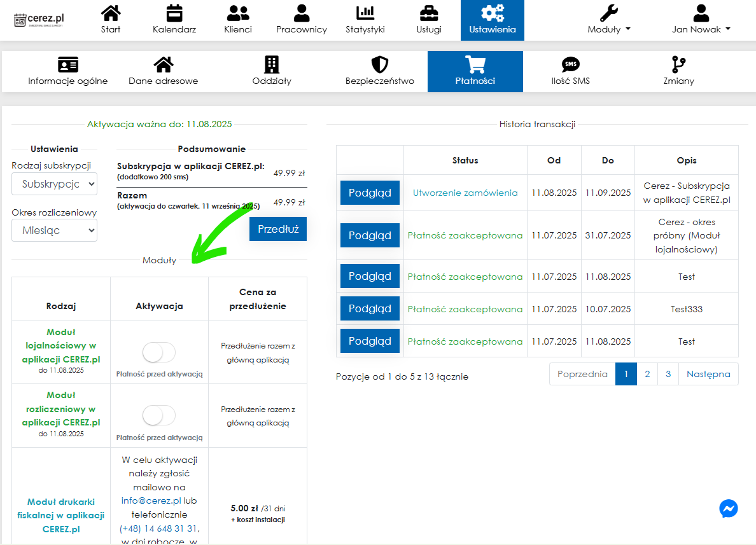The image size is (756, 545).
Task: Open Statystyki chart icon
Action: 365,13
